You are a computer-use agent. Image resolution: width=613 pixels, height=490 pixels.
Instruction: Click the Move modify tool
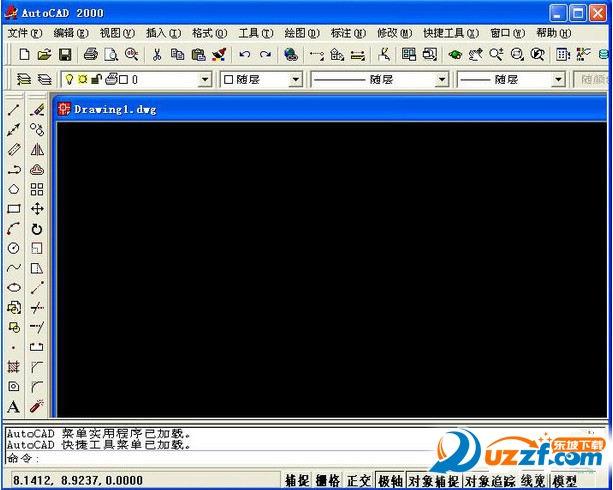(37, 209)
